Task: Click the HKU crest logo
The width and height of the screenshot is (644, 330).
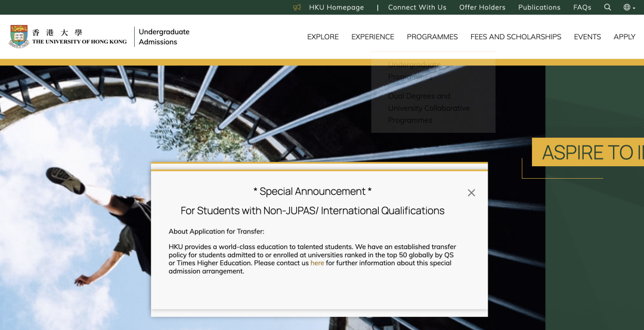Action: (19, 36)
